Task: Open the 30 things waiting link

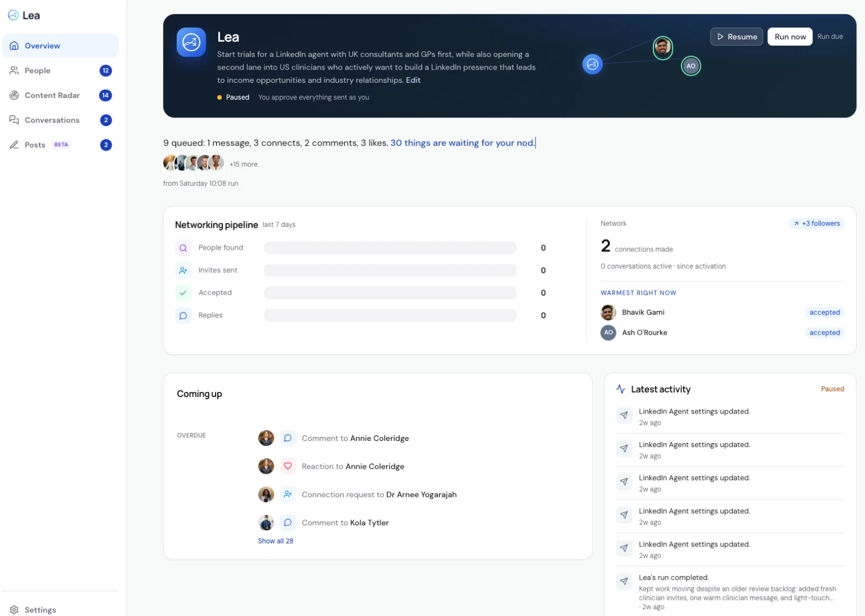Action: coord(462,143)
